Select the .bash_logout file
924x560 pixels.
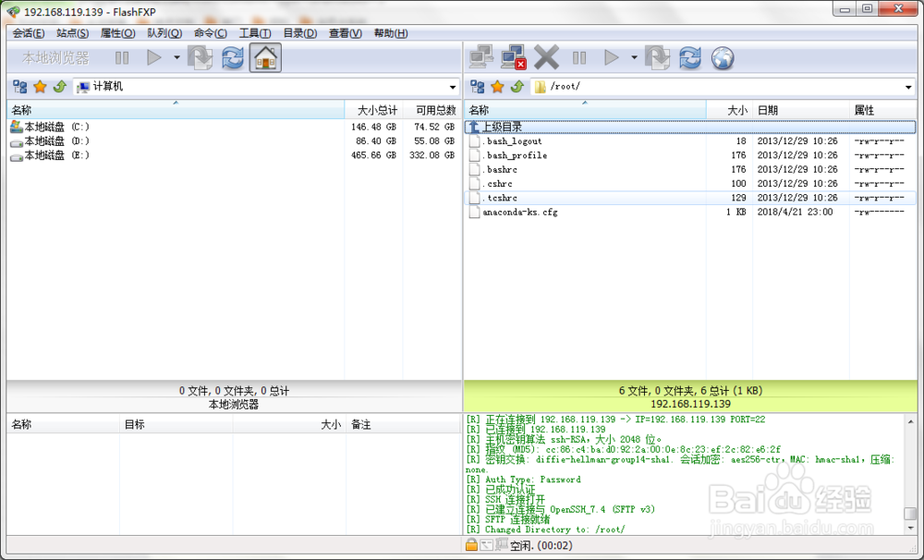click(x=690, y=140)
